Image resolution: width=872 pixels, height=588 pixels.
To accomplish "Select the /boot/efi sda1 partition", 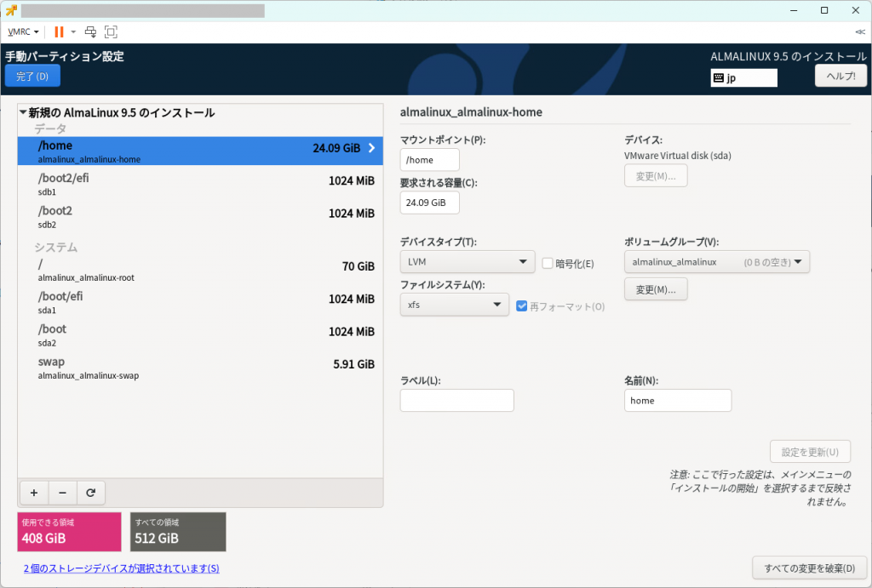I will pos(200,302).
